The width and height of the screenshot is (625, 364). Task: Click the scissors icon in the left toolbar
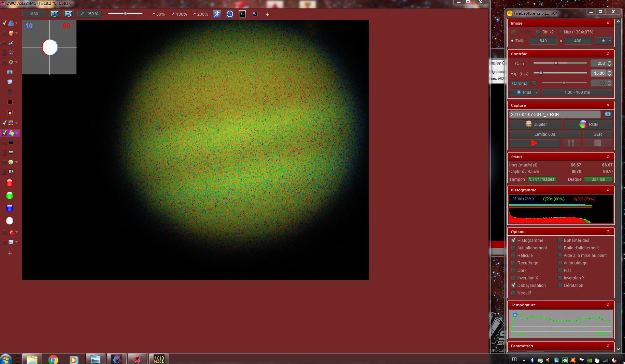point(11,43)
